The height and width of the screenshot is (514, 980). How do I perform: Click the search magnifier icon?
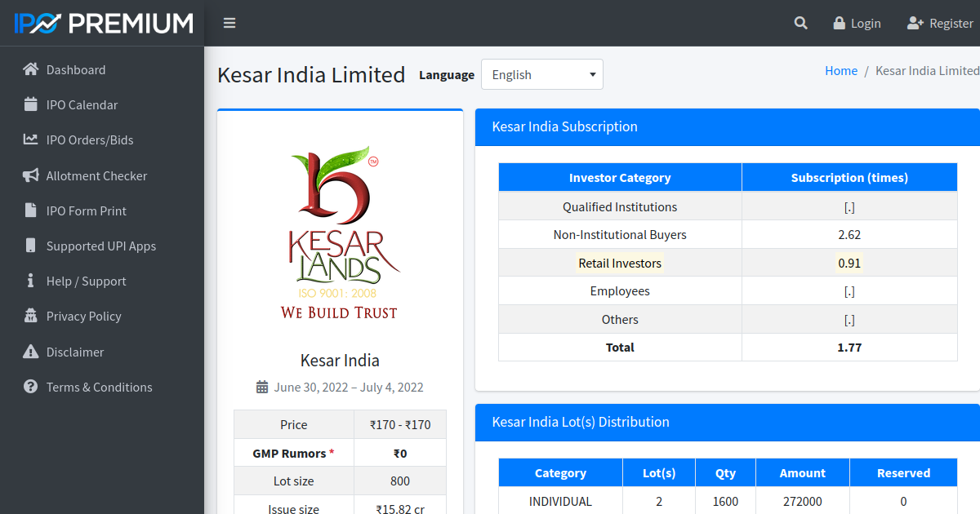click(800, 23)
